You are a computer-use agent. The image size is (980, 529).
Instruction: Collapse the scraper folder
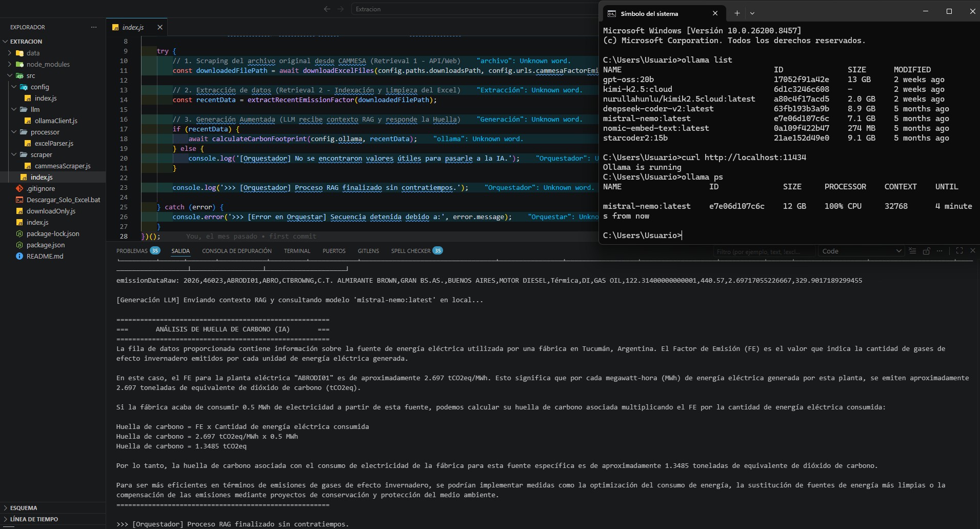[x=14, y=154]
